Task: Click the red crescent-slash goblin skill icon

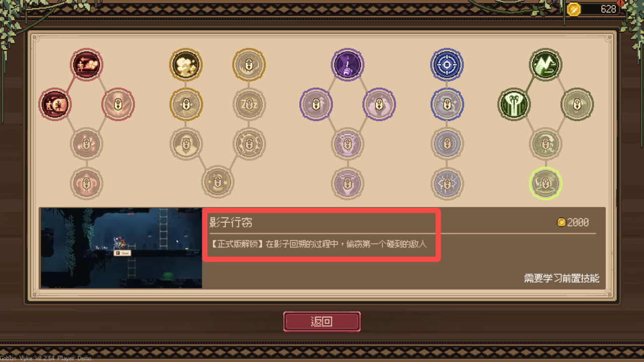Action: pos(55,105)
